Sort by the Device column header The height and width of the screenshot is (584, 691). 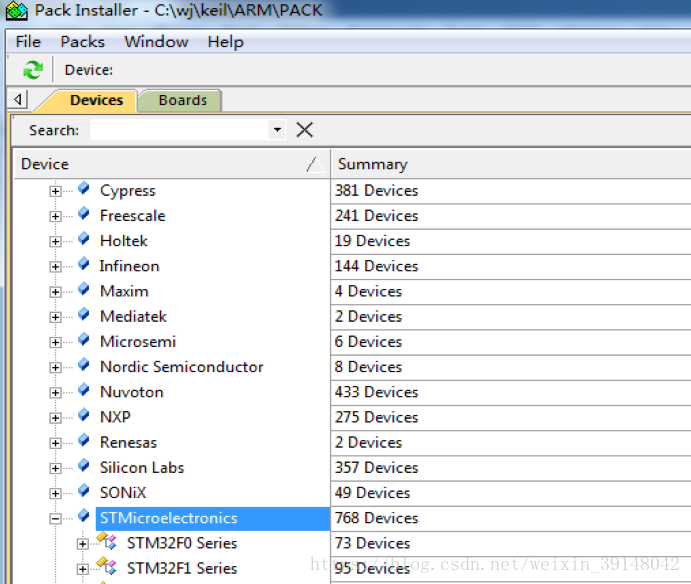pos(172,164)
